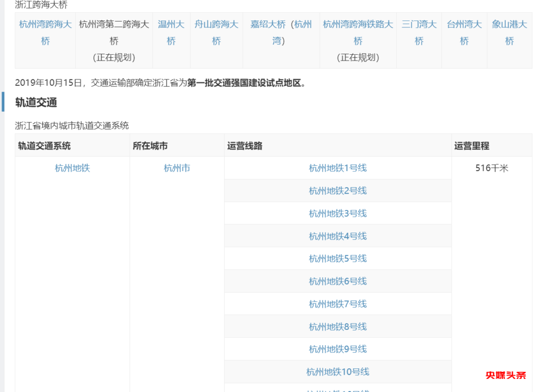
Task: Click the 温州大桥 link
Action: [x=171, y=25]
